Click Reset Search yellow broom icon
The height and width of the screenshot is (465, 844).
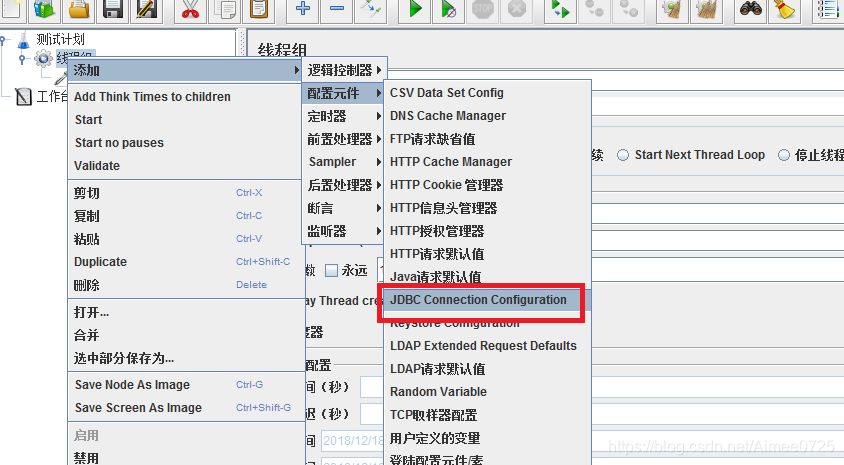pos(784,9)
